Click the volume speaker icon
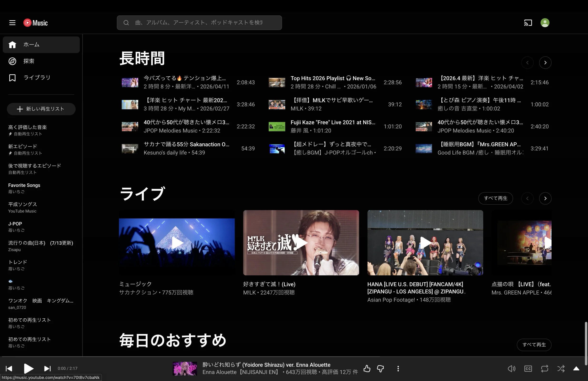This screenshot has height=381, width=588. click(x=511, y=368)
